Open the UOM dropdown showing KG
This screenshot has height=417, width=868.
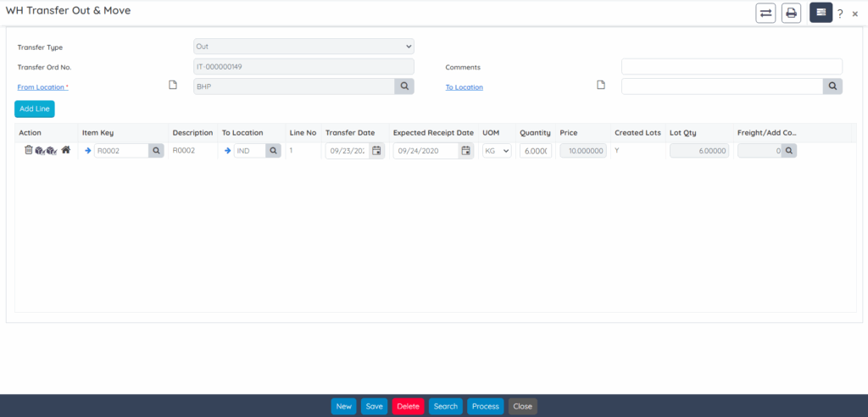click(x=497, y=150)
